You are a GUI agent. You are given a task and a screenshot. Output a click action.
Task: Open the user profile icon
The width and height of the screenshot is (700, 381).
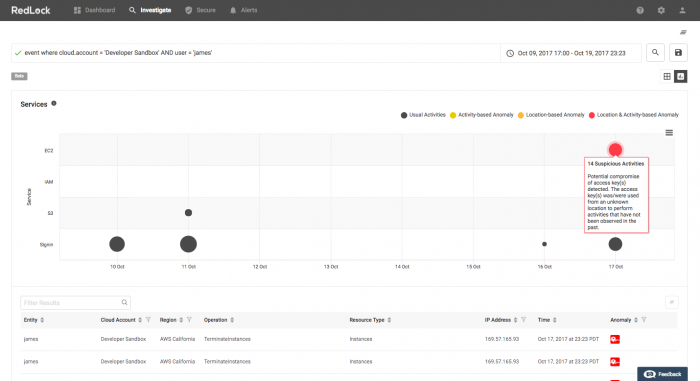pos(682,10)
